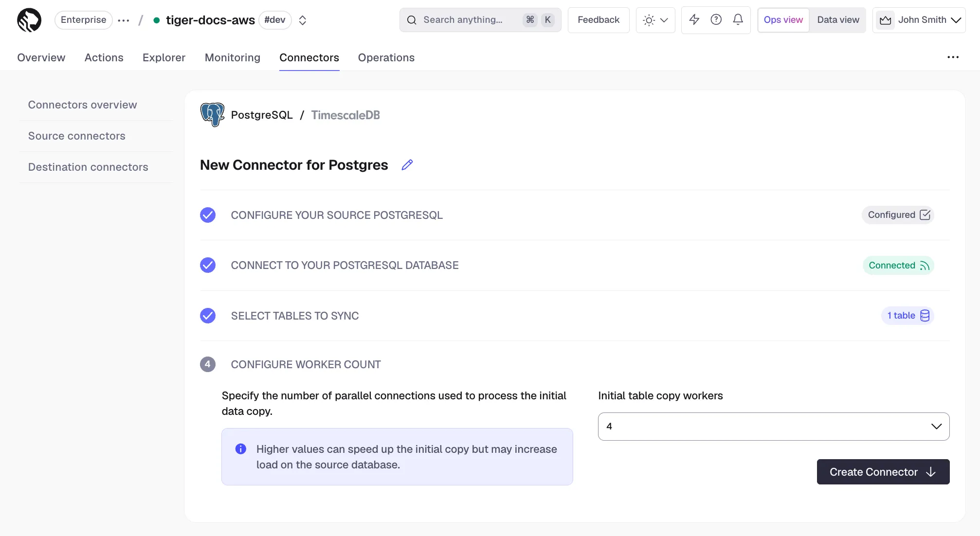Click the Configure Worker Count step heading
The width and height of the screenshot is (980, 536).
coord(306,364)
